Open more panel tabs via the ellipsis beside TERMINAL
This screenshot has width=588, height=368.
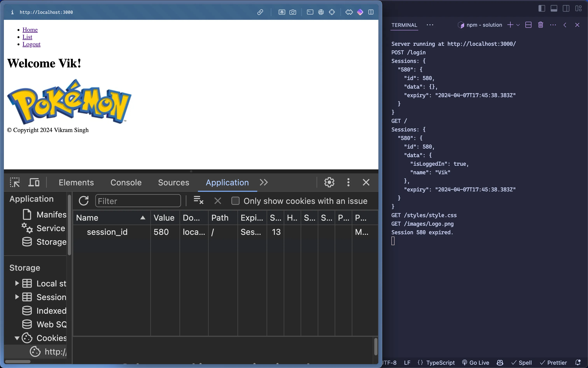click(x=430, y=25)
